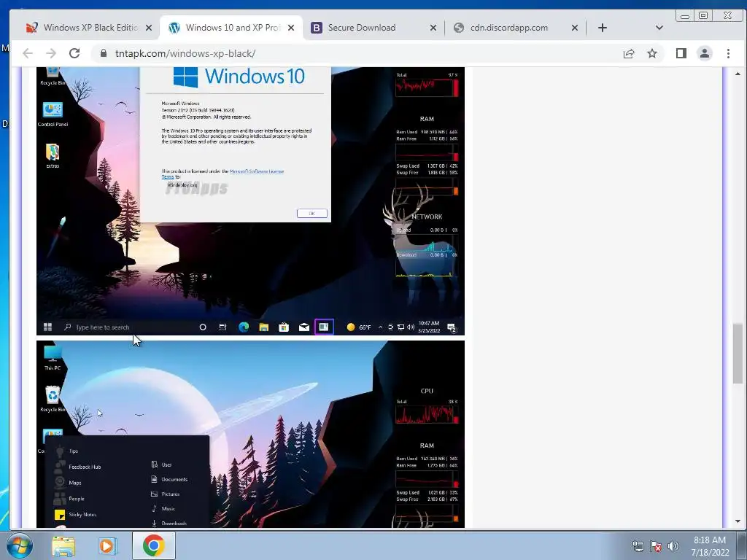This screenshot has height=560, width=747.
Task: Switch to the Windows XP Black Edition tab
Action: click(x=86, y=28)
